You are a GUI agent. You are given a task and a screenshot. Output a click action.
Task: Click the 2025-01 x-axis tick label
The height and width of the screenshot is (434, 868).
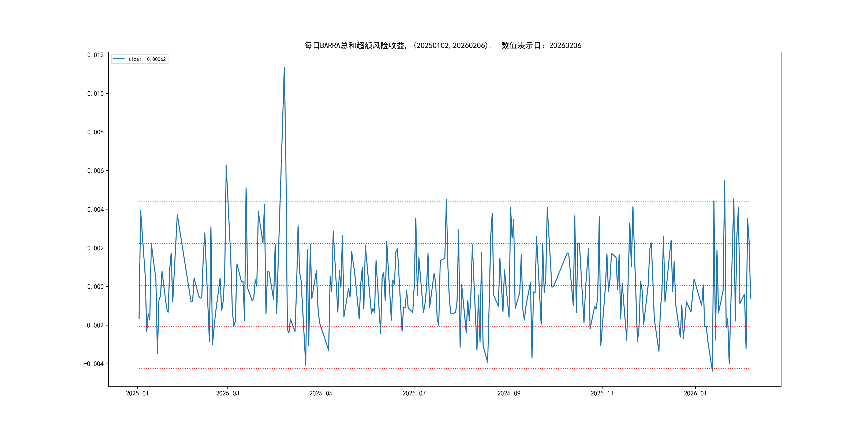coord(137,393)
